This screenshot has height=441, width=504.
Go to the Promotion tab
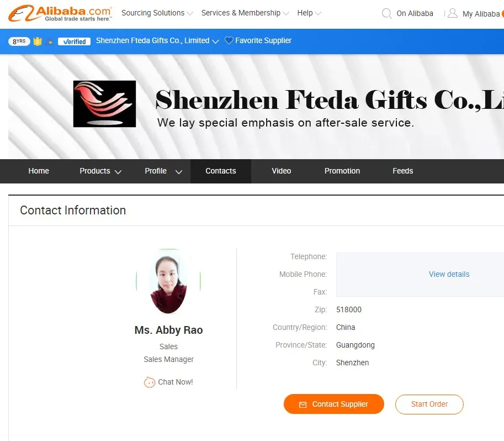click(342, 171)
